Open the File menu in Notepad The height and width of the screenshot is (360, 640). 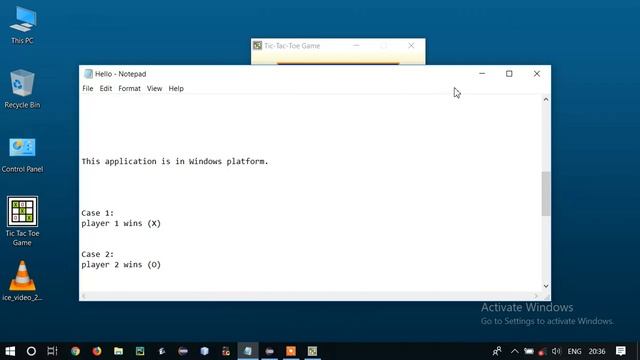(x=88, y=89)
